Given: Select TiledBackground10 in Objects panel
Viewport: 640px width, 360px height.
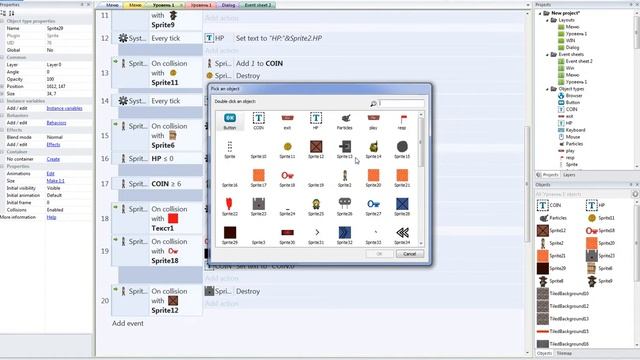Looking at the screenshot, I should coord(563,293).
